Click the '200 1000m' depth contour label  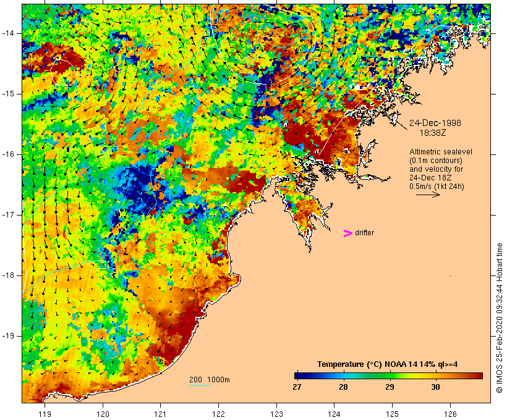pos(210,380)
